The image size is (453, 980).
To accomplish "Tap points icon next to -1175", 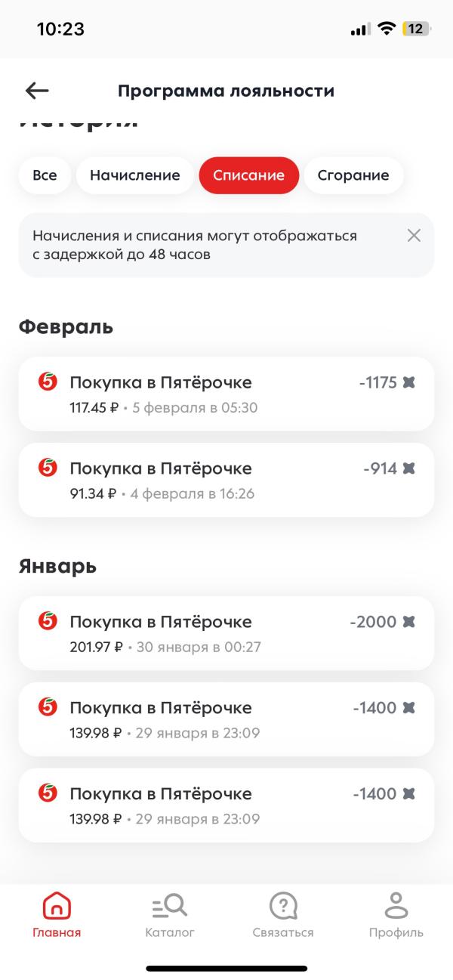I will (408, 382).
